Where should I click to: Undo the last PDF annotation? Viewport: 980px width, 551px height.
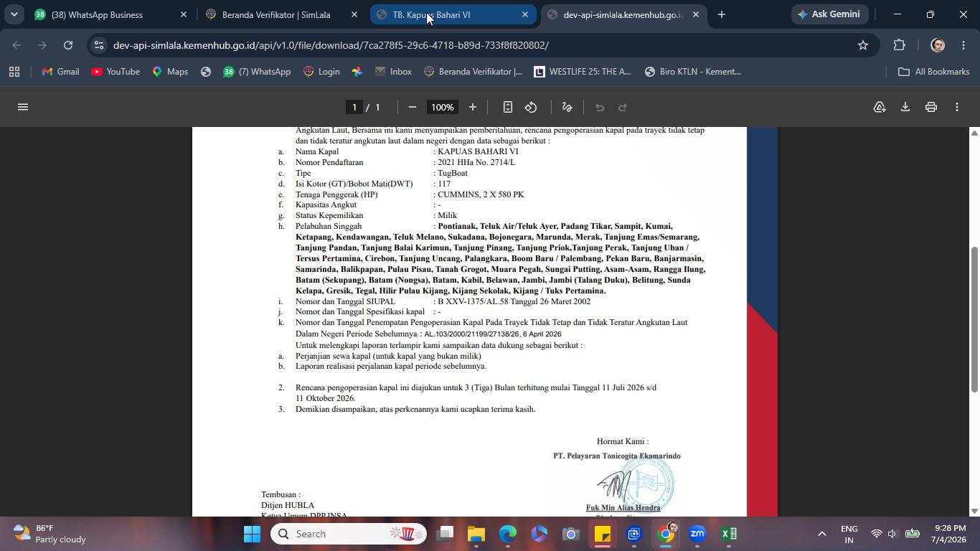pos(600,107)
